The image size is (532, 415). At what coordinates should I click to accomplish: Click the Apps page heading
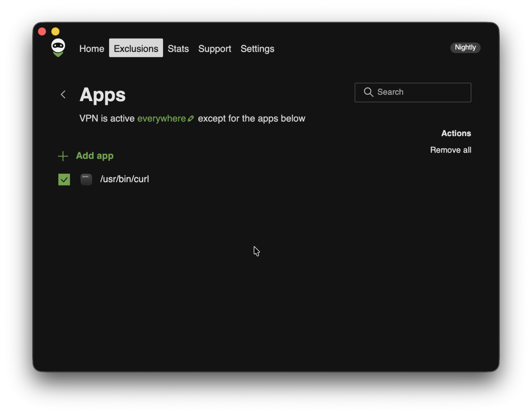pyautogui.click(x=103, y=95)
